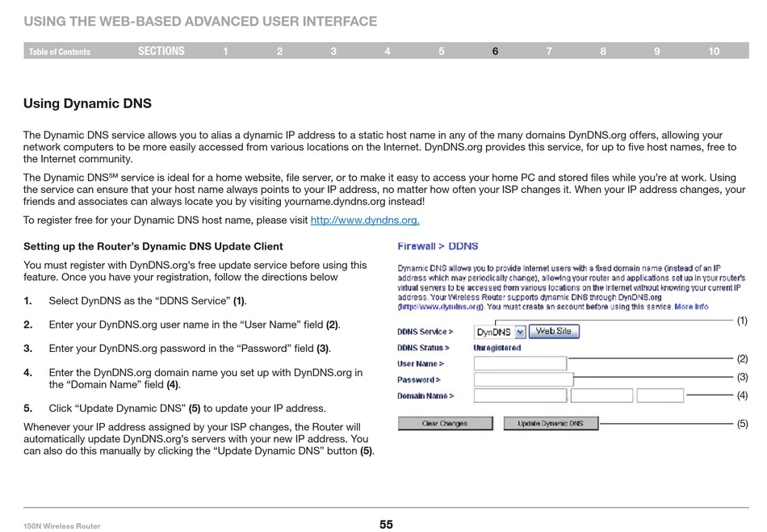Focus the User Name input field

tap(521, 363)
